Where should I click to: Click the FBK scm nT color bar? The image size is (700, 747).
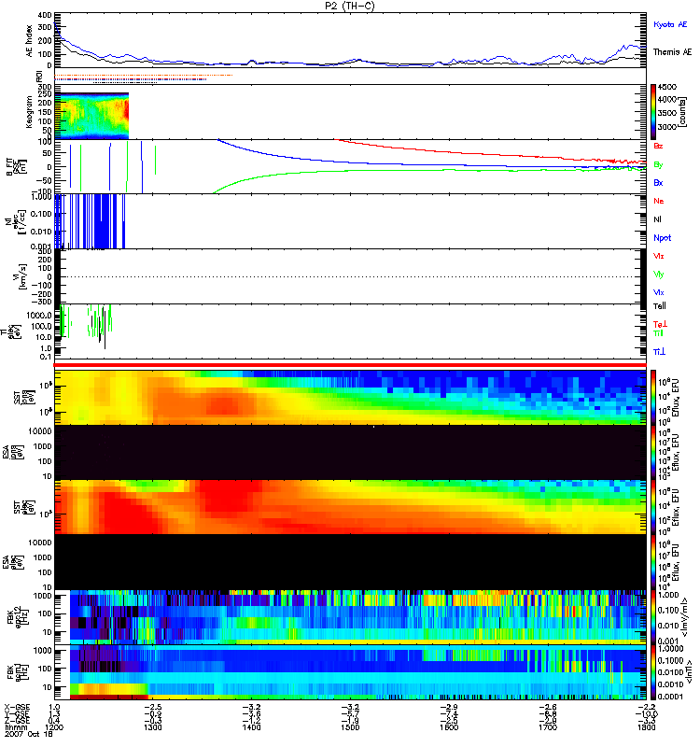(x=653, y=672)
